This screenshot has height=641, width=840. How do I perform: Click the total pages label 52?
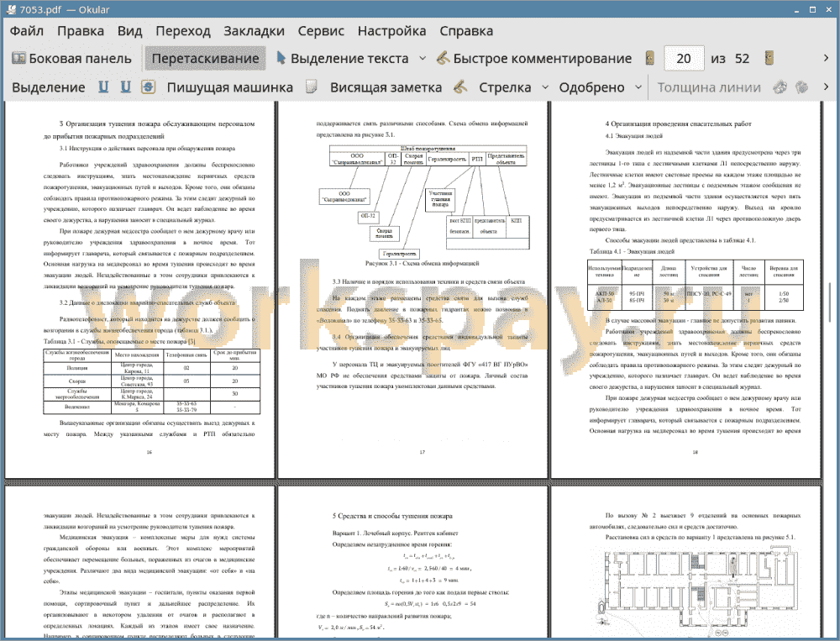(x=742, y=59)
